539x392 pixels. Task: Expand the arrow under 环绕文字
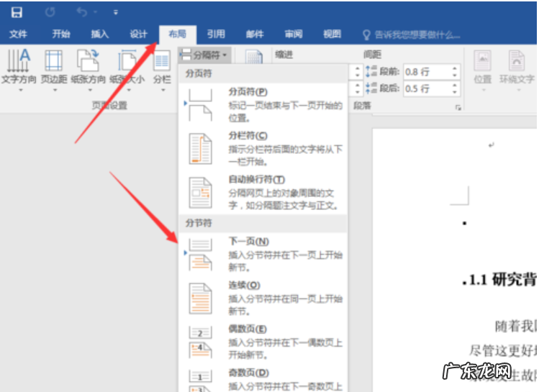pos(518,91)
